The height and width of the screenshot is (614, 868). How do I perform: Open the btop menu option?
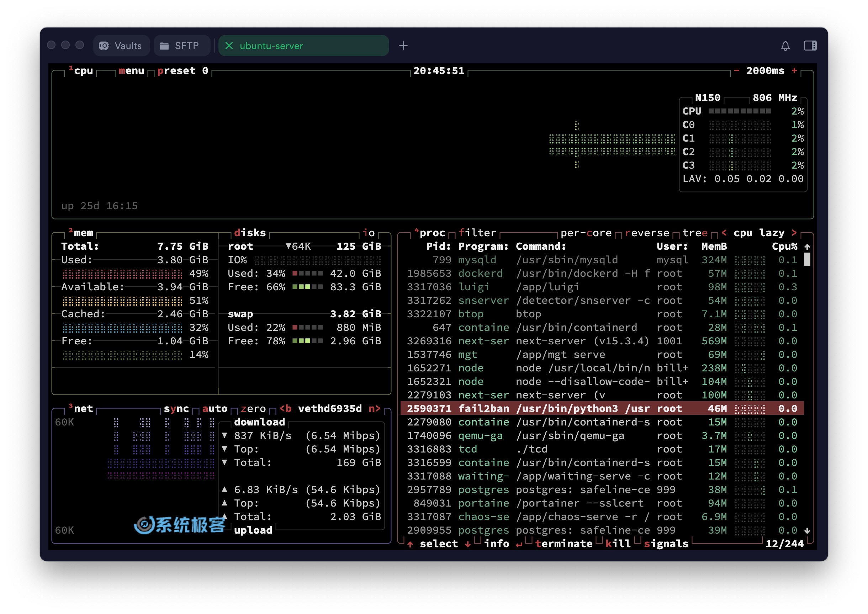(x=131, y=71)
